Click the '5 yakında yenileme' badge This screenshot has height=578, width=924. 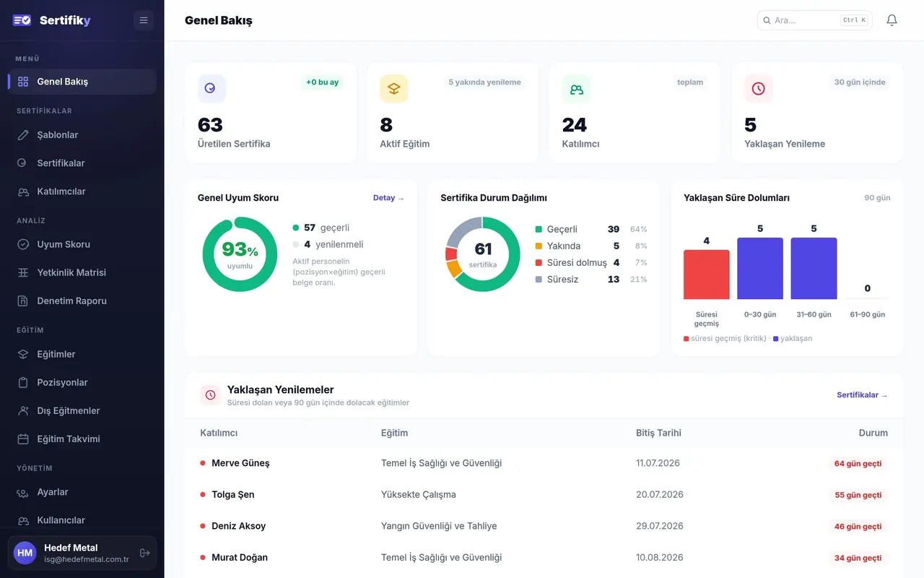[484, 82]
